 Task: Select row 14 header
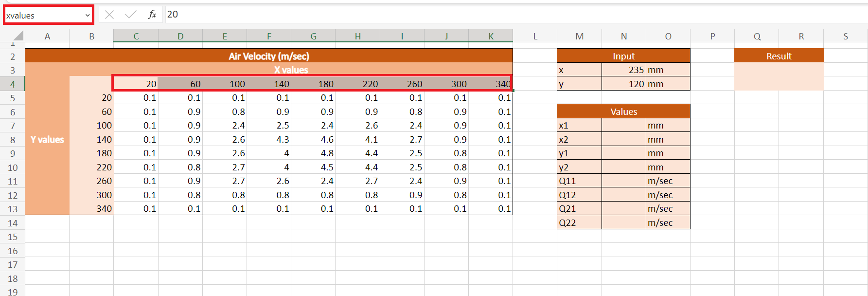[x=13, y=223]
